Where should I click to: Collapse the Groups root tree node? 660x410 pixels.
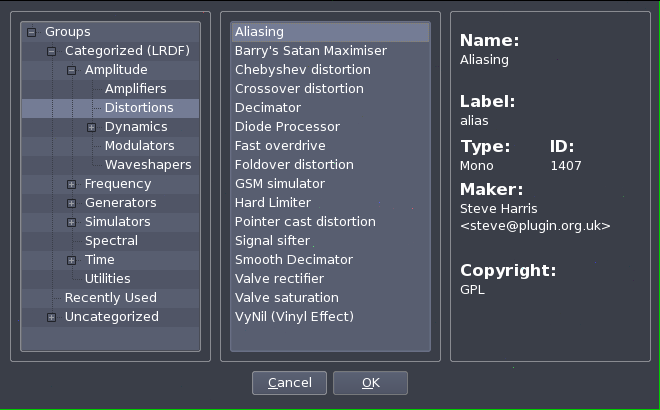pyautogui.click(x=32, y=32)
